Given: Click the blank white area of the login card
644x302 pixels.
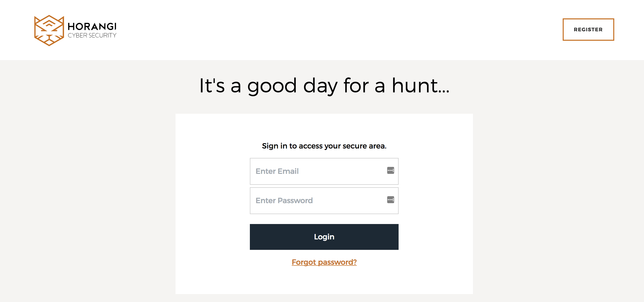Looking at the screenshot, I should point(212,200).
